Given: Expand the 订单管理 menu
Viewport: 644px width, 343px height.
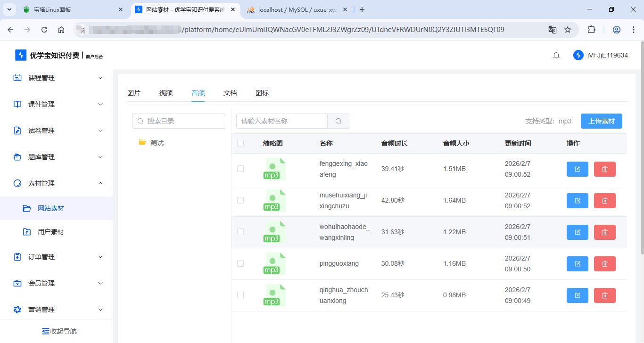Looking at the screenshot, I should (x=57, y=257).
